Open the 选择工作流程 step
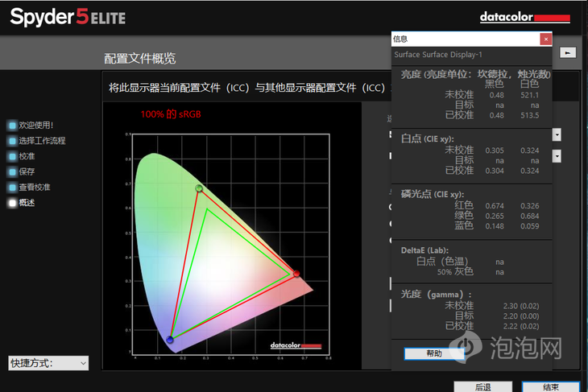The height and width of the screenshot is (392, 588). pyautogui.click(x=36, y=141)
